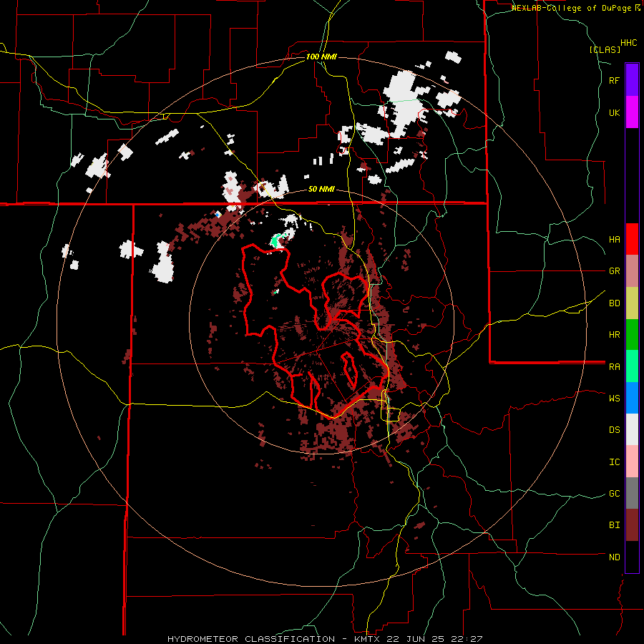
Task: Click the WS legend label
Action: [x=614, y=399]
